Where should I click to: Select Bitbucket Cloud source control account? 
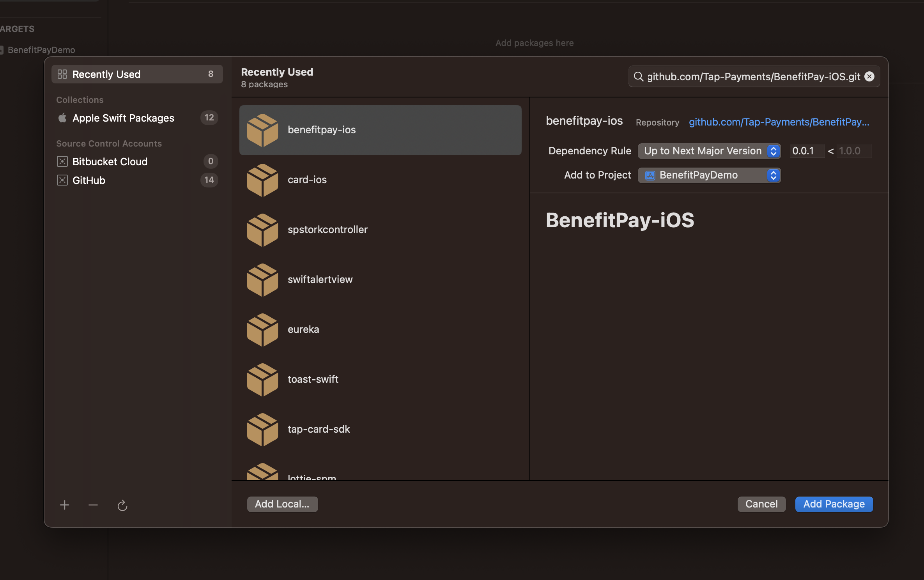pos(137,161)
